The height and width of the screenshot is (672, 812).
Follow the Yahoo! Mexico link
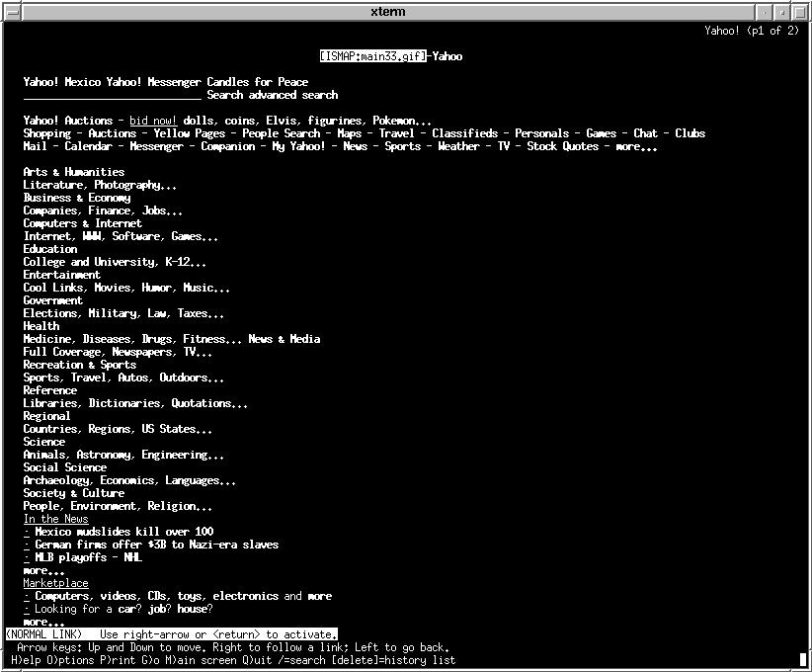[x=61, y=83]
